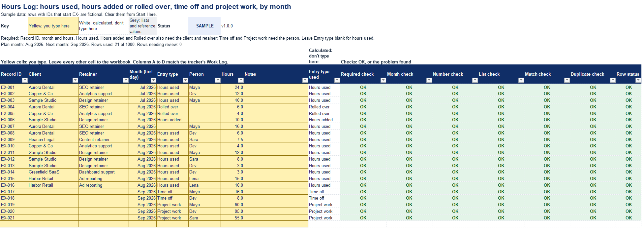Viewport: 644px width, 230px height.
Task: Select the 'White: calculated, don't type here' key cell
Action: [x=104, y=26]
